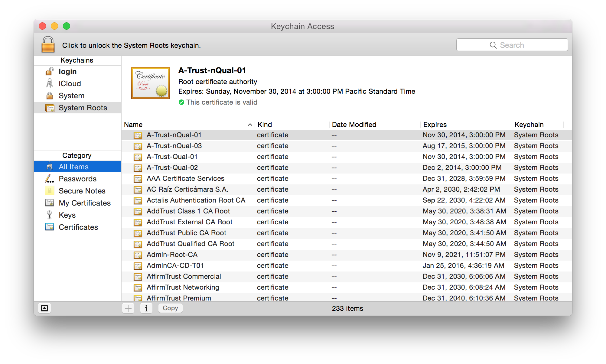Select the A-Trust-Qual-02 row
Viewport: 606px width, 364px height.
347,167
